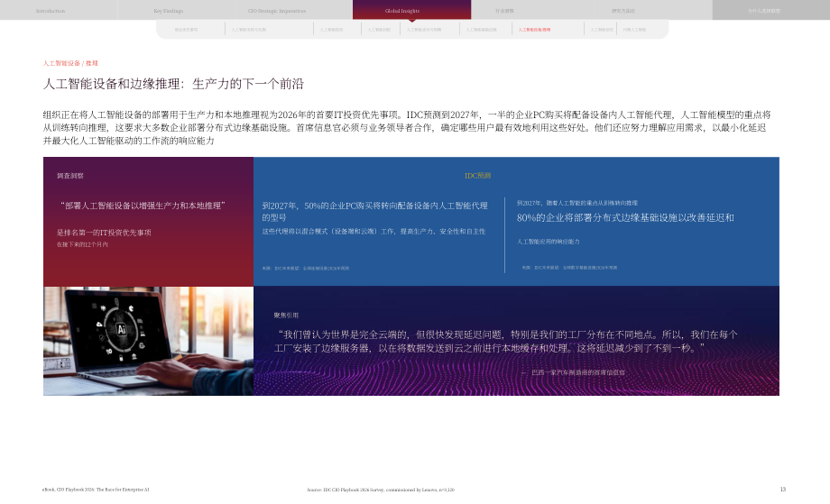Screen dimensions: 830x504
Task: Open the CIO Strategic Imperatives tab
Action: coord(277,11)
